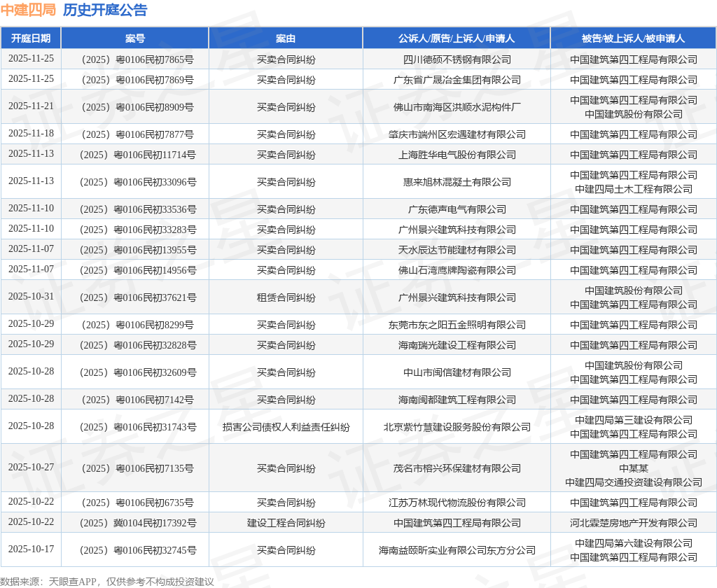
Task: Click plaintiff 上海胜华电气股份有限公司
Action: pos(457,155)
